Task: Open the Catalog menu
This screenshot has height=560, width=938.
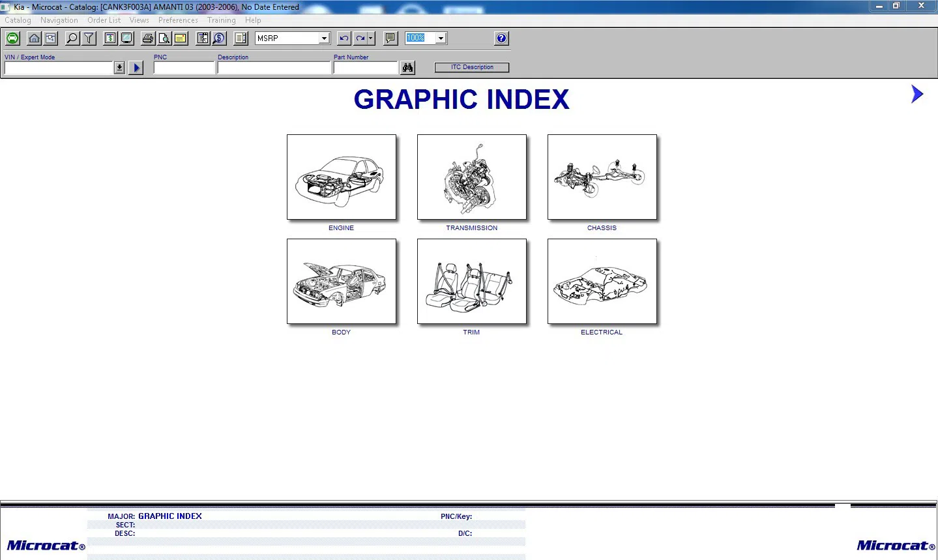Action: point(18,20)
